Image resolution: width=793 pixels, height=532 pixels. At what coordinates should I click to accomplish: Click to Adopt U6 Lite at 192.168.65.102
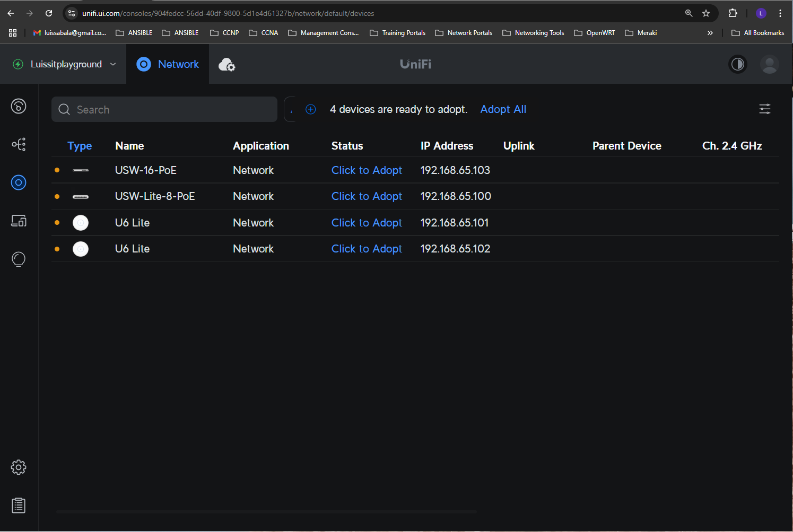pos(367,249)
